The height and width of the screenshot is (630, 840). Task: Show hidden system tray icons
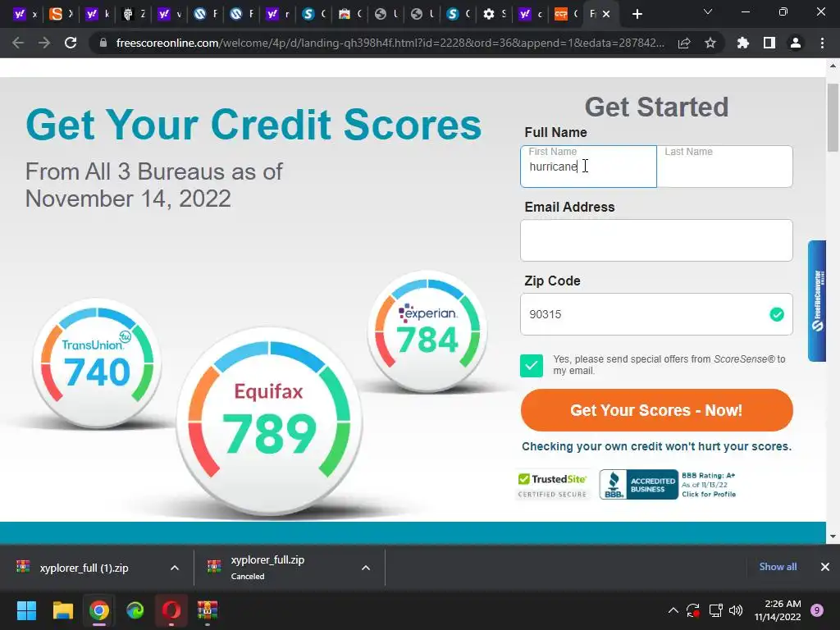point(673,610)
